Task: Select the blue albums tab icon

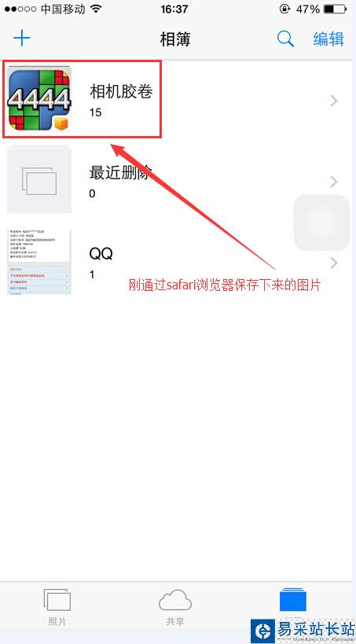Action: point(293,600)
